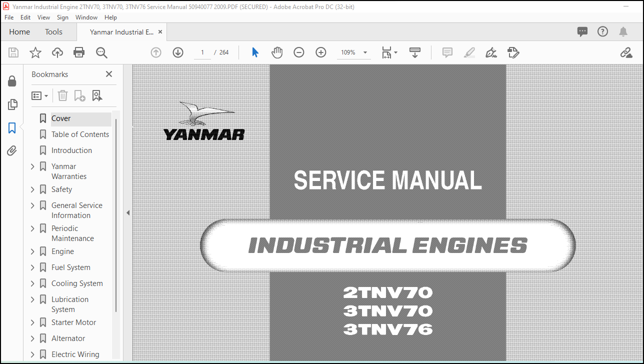Click the scrolling mode toolbar icon
The width and height of the screenshot is (644, 364).
(415, 52)
